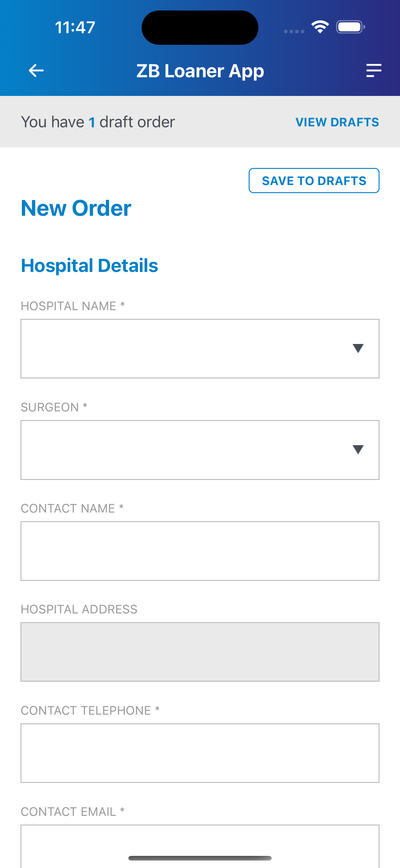Tap the 11:47 clock in status bar
Image resolution: width=400 pixels, height=868 pixels.
click(75, 27)
